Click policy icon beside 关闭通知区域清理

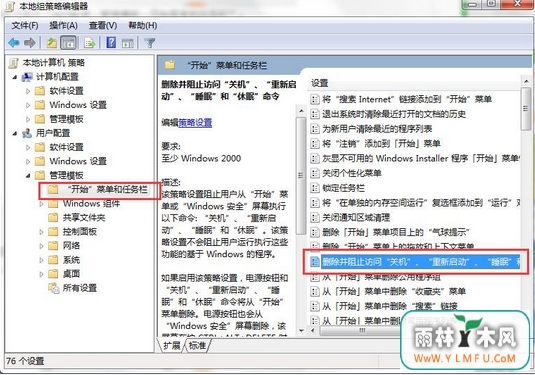[315, 217]
